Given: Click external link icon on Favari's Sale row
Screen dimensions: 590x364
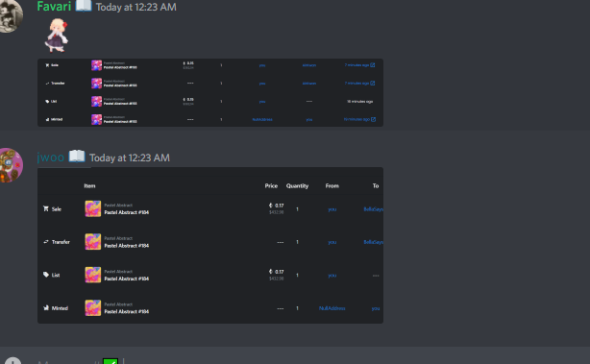Looking at the screenshot, I should tap(373, 65).
